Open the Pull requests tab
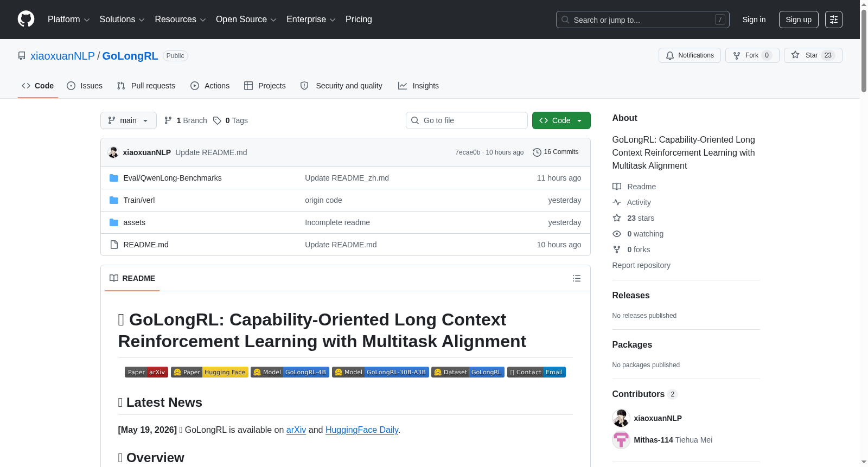The width and height of the screenshot is (868, 467). click(146, 86)
